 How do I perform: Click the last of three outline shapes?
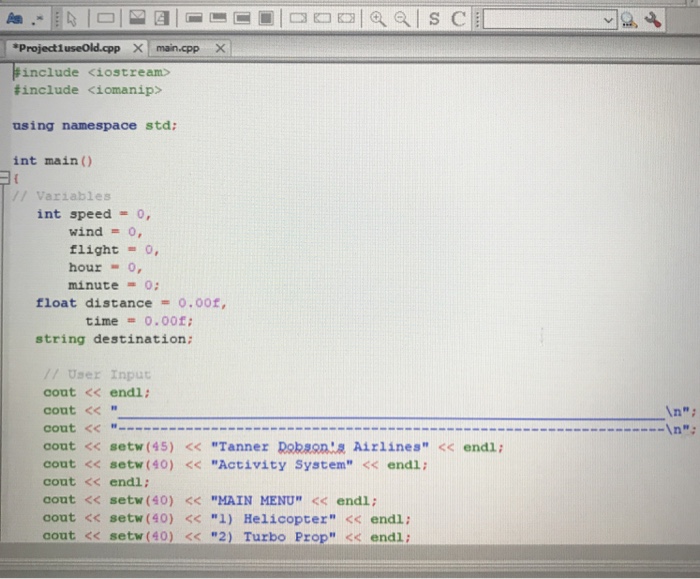(346, 18)
